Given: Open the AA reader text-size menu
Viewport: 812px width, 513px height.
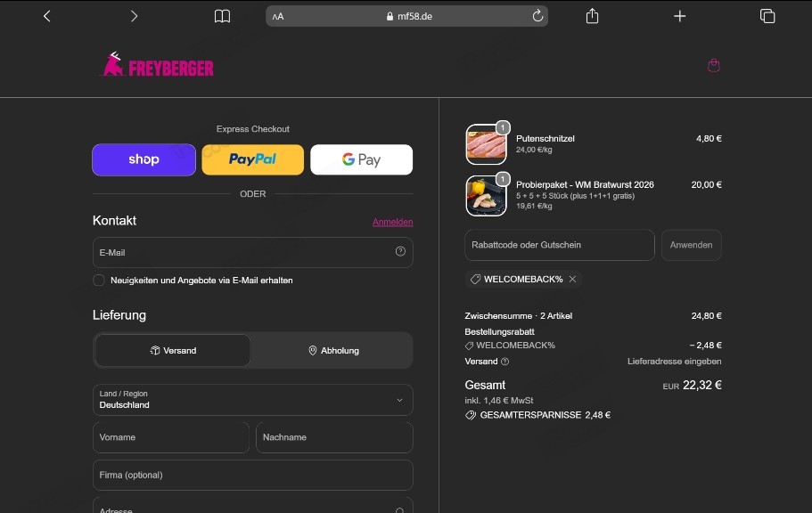Looking at the screenshot, I should coord(278,17).
